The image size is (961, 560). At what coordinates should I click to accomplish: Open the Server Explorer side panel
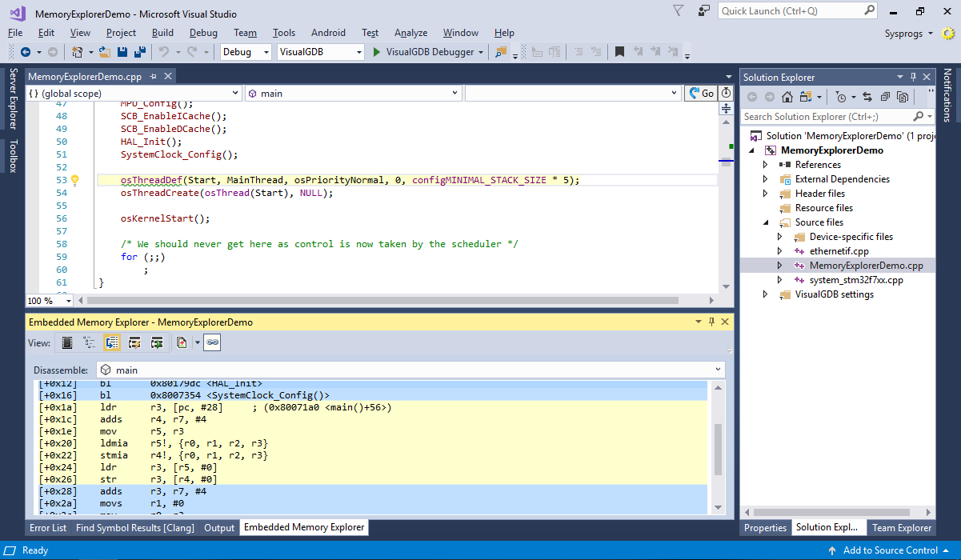(x=13, y=98)
